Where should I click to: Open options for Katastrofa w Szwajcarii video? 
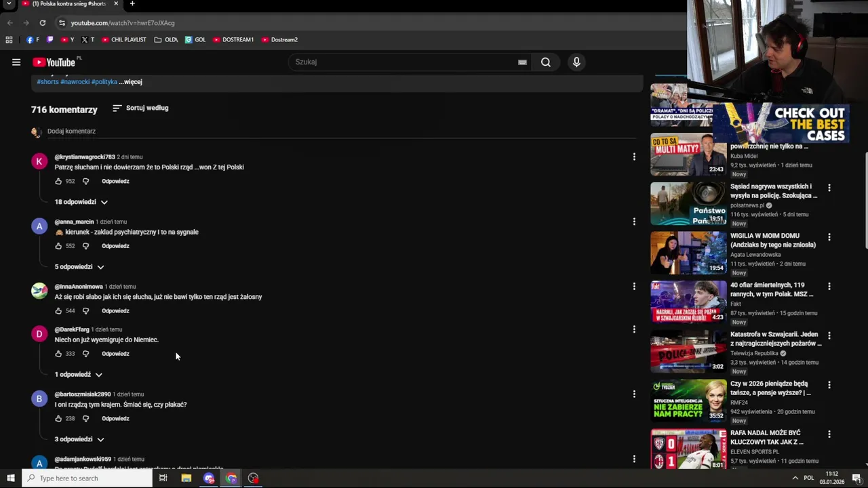[x=829, y=335]
